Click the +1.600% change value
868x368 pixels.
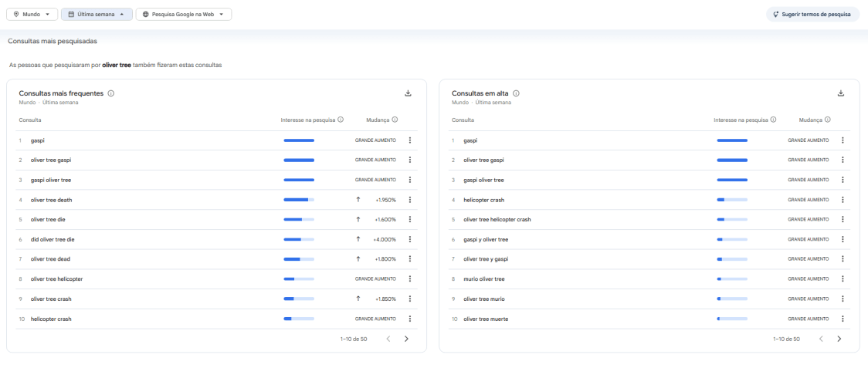(385, 220)
